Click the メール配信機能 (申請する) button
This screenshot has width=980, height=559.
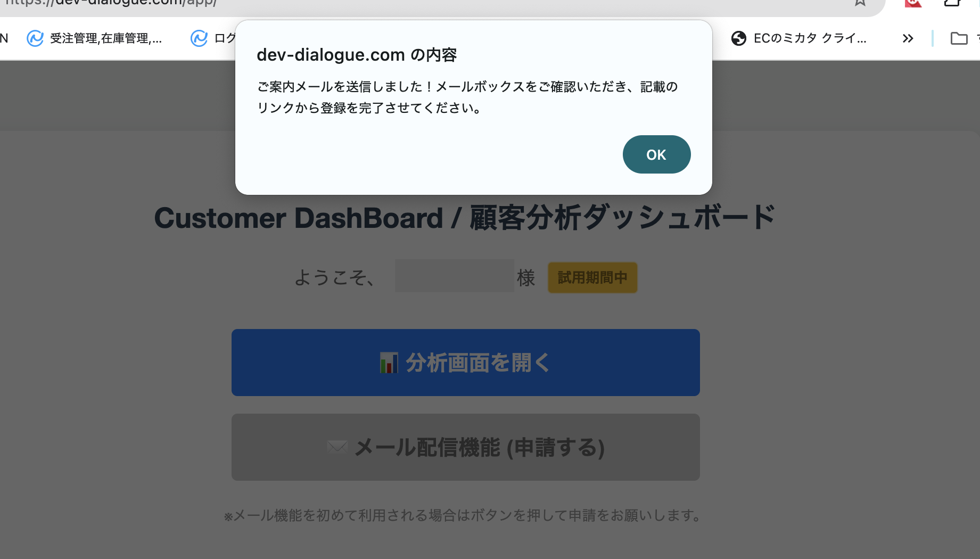[x=465, y=447]
